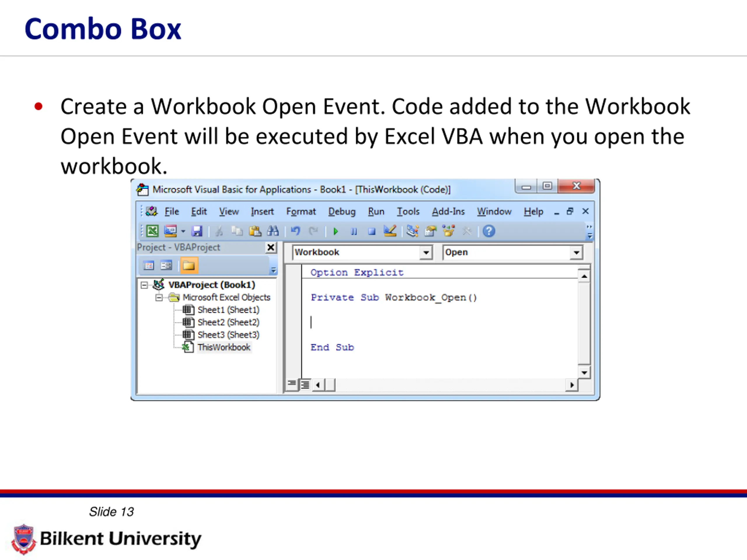This screenshot has width=747, height=560.
Task: Open the Edit menu
Action: tap(199, 212)
